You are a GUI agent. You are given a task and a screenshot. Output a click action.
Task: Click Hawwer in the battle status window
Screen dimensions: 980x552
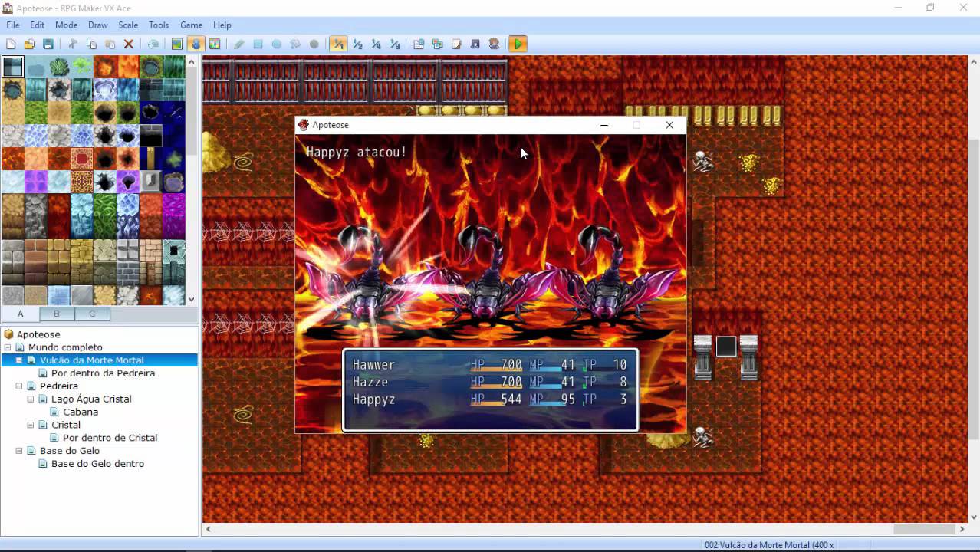pos(373,365)
